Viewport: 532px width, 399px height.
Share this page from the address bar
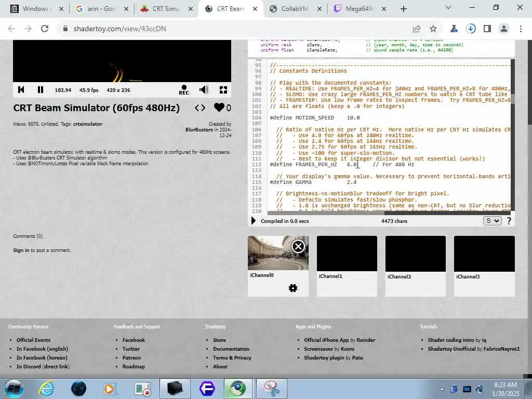tap(417, 29)
